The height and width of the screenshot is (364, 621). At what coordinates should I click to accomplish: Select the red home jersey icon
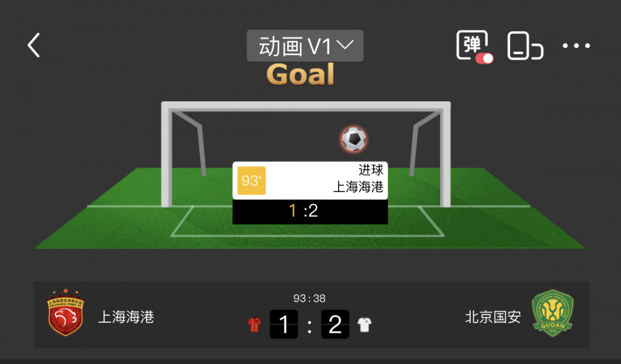coord(254,325)
